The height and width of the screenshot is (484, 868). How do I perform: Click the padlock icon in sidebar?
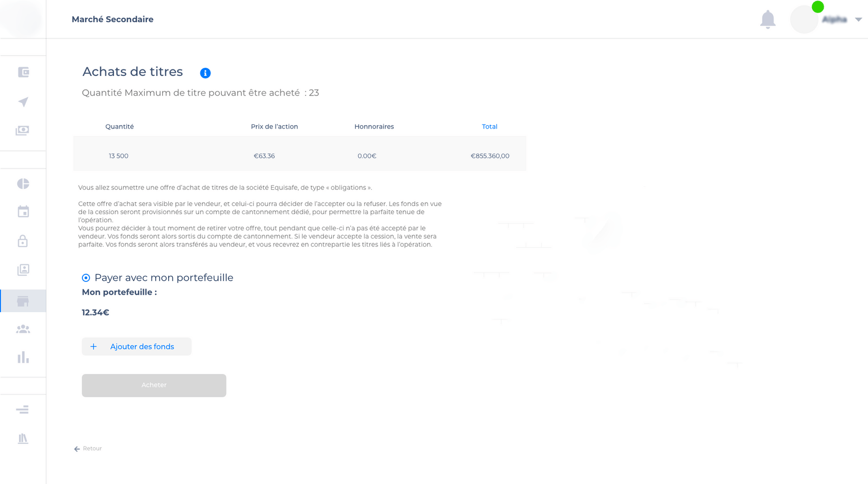click(23, 241)
